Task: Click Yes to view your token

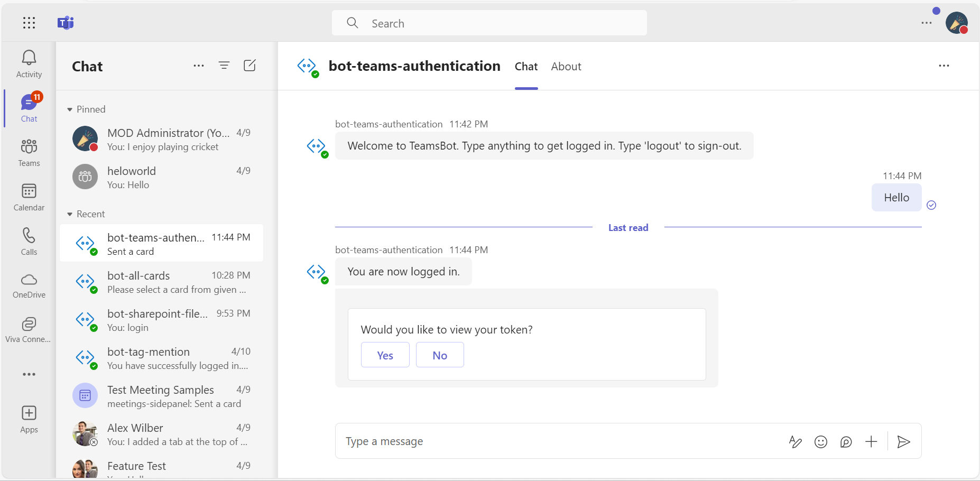Action: [385, 355]
